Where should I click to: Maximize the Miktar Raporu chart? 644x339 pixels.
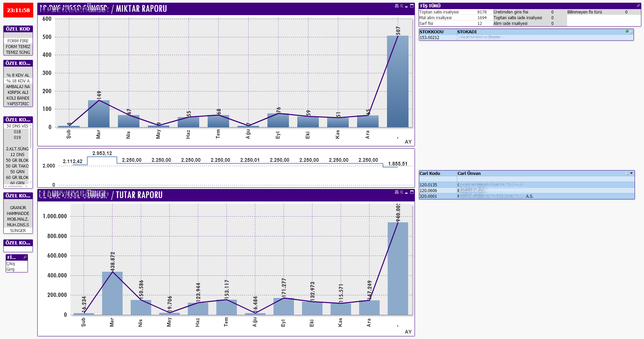[x=412, y=6]
